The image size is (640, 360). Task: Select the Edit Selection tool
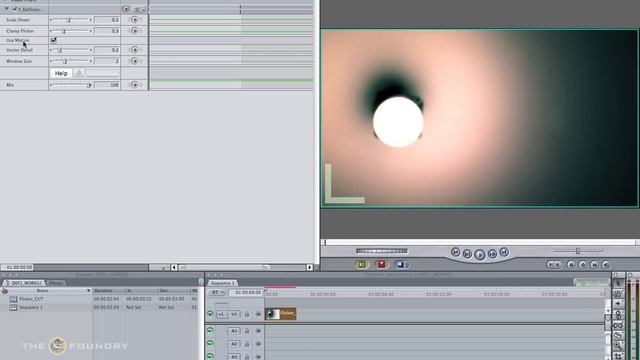pos(618,294)
